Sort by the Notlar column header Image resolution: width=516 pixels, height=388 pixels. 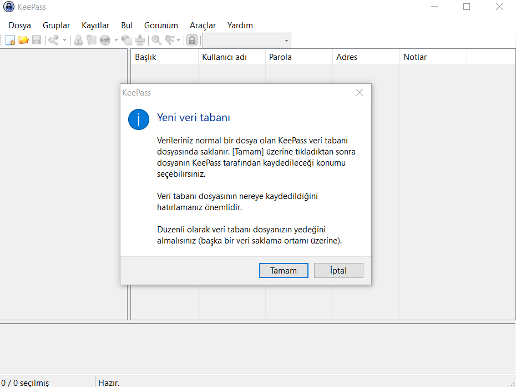[433, 57]
